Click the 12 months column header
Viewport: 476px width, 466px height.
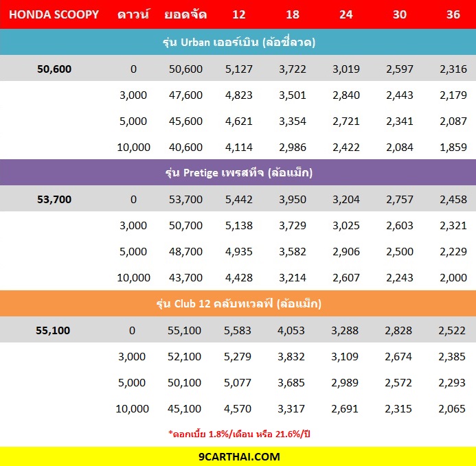click(239, 14)
